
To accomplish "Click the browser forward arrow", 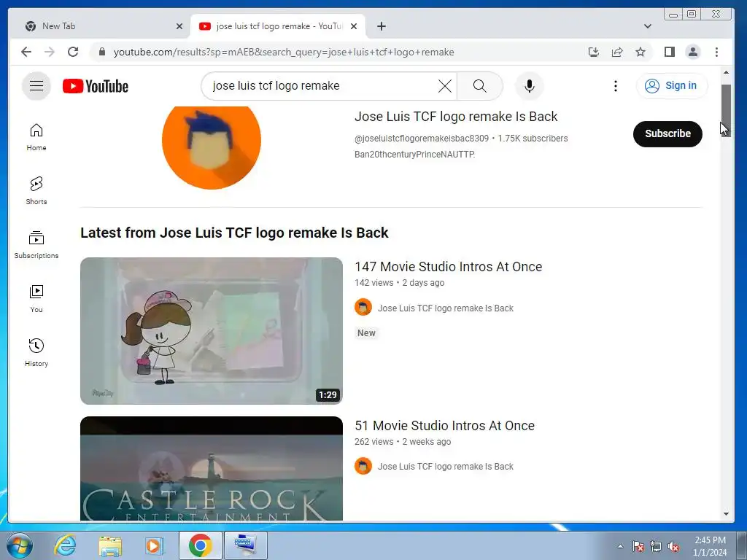I will 50,52.
